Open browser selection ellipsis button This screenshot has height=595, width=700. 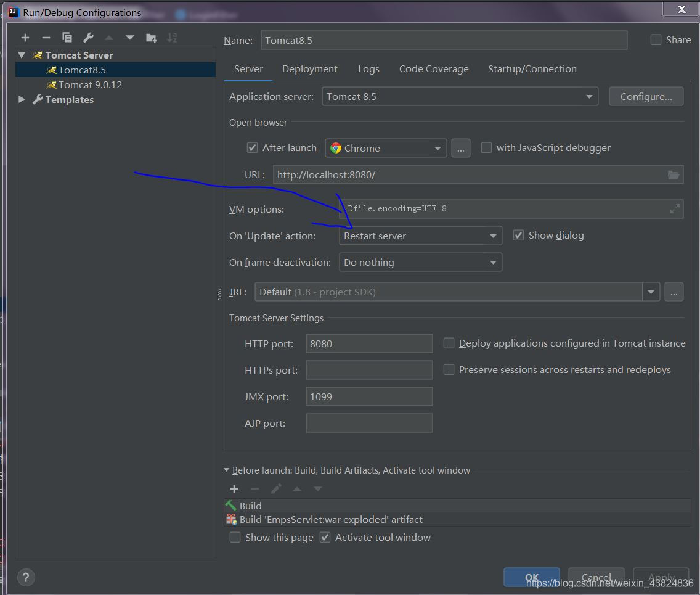click(x=461, y=148)
